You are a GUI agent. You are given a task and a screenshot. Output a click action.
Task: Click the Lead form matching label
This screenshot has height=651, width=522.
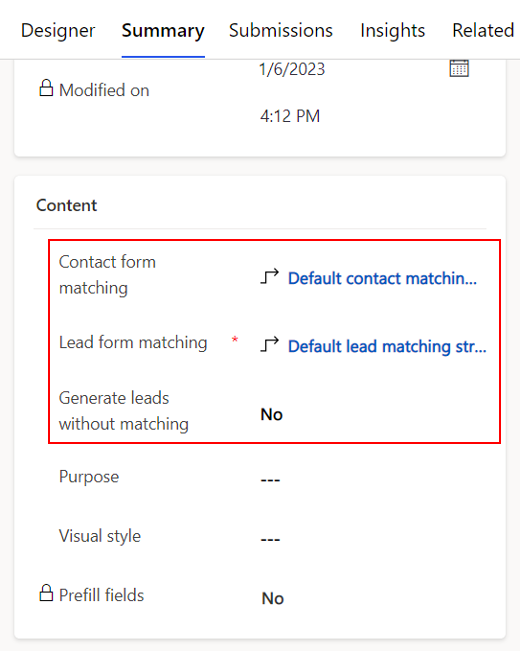[133, 343]
